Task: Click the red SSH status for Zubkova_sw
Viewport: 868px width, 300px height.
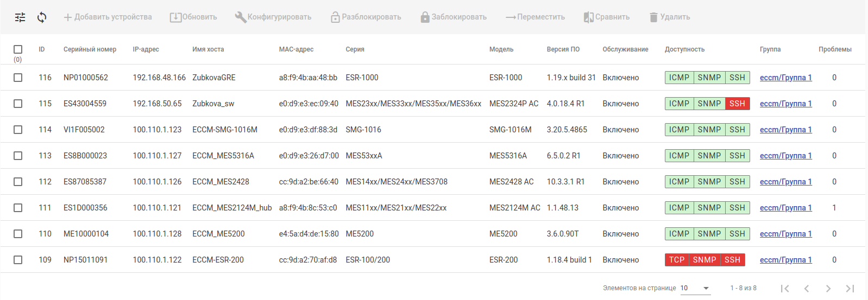Action: click(737, 104)
